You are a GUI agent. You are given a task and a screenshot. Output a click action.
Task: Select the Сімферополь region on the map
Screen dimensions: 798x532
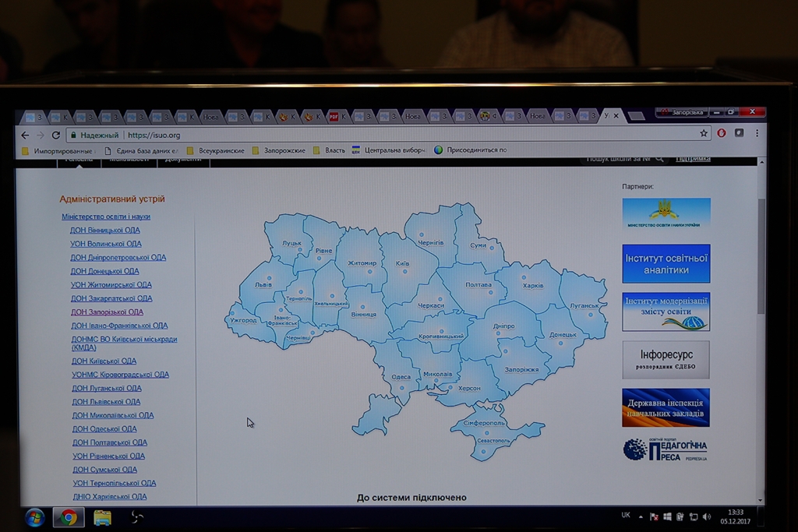[x=484, y=423]
